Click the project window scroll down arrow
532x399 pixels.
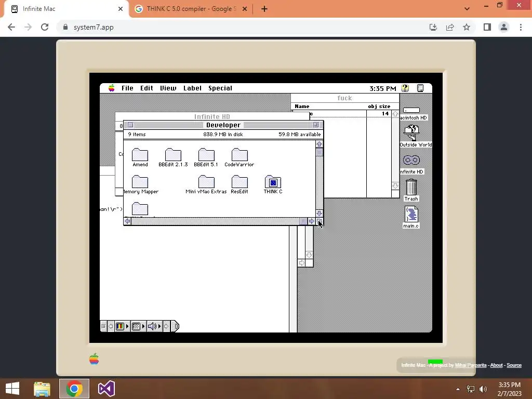point(395,186)
